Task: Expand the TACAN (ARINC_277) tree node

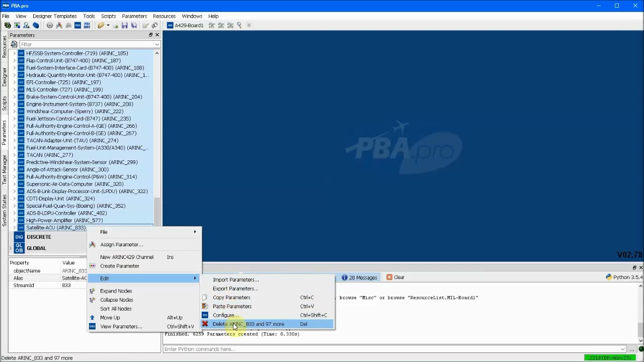Action: pyautogui.click(x=14, y=155)
